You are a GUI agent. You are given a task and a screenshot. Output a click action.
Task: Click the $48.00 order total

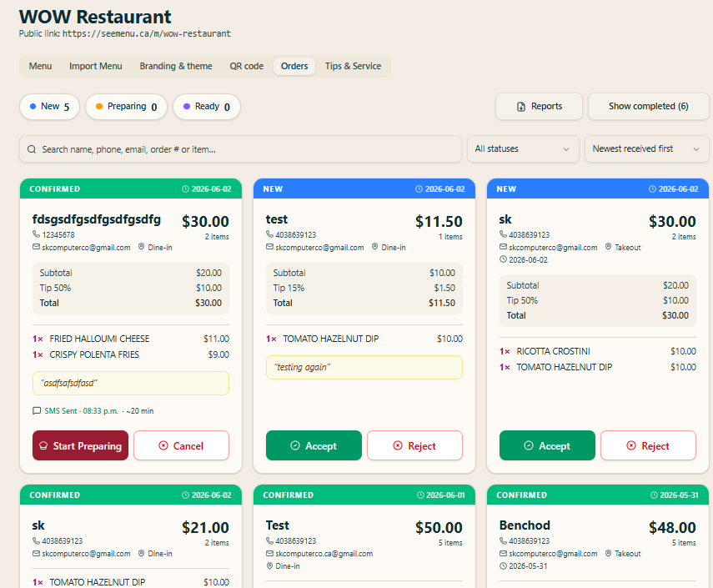(x=672, y=527)
